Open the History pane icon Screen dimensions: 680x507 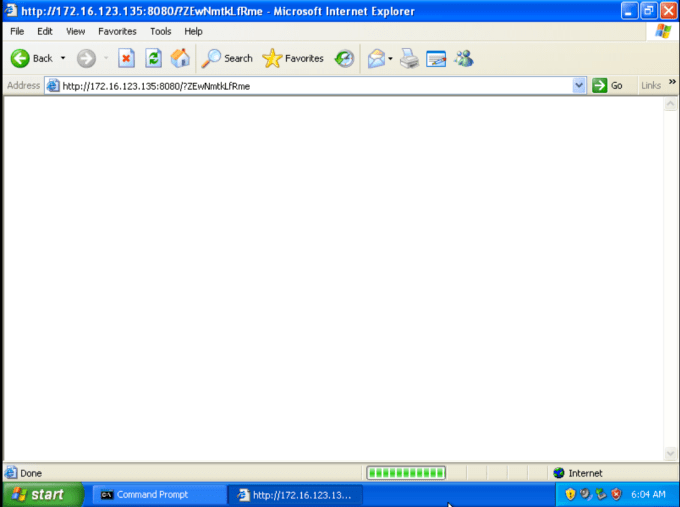(x=344, y=58)
